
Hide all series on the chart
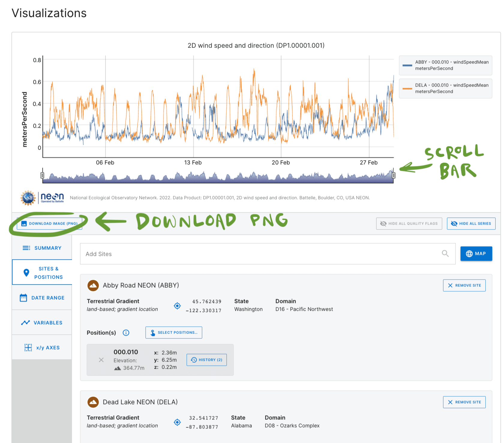pyautogui.click(x=471, y=223)
